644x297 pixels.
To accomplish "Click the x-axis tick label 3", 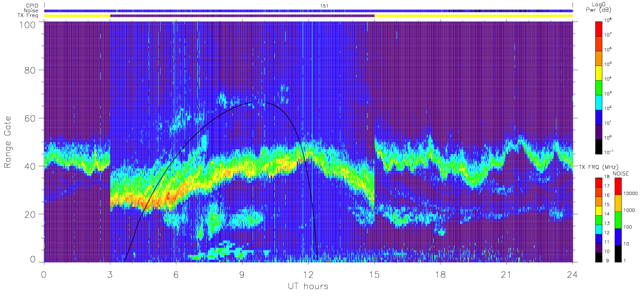I will tap(110, 273).
